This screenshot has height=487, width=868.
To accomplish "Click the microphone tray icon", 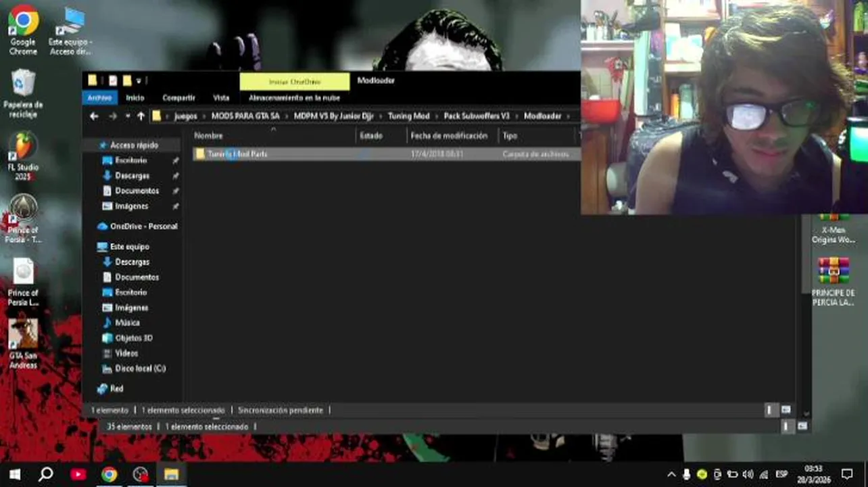I will (x=687, y=474).
